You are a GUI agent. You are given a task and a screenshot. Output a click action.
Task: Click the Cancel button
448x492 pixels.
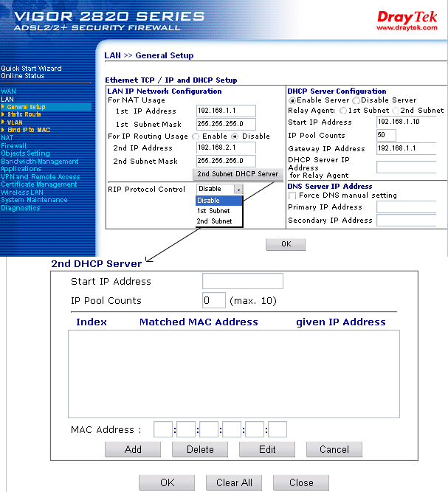pos(334,450)
